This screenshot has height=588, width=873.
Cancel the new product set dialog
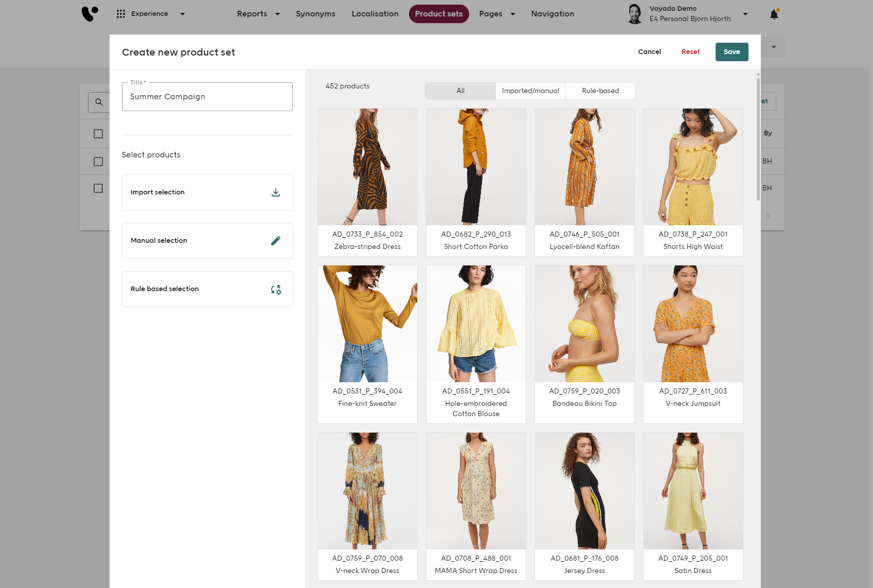point(650,52)
